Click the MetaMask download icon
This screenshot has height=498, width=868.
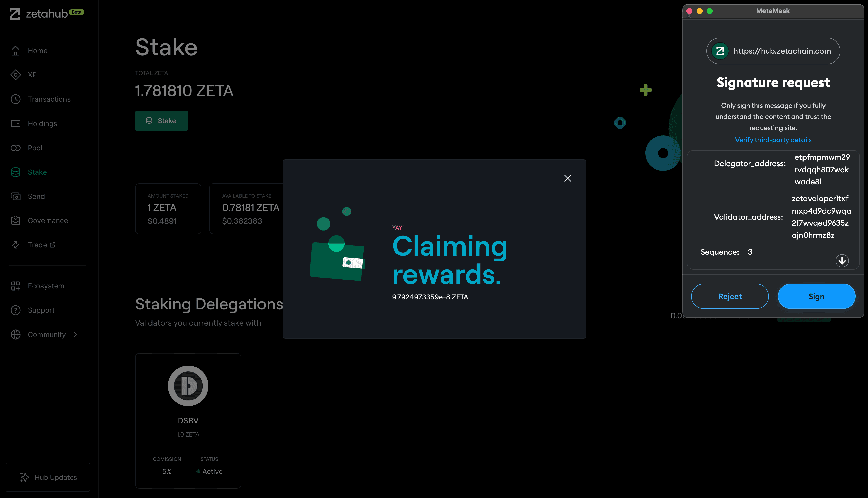click(x=842, y=261)
